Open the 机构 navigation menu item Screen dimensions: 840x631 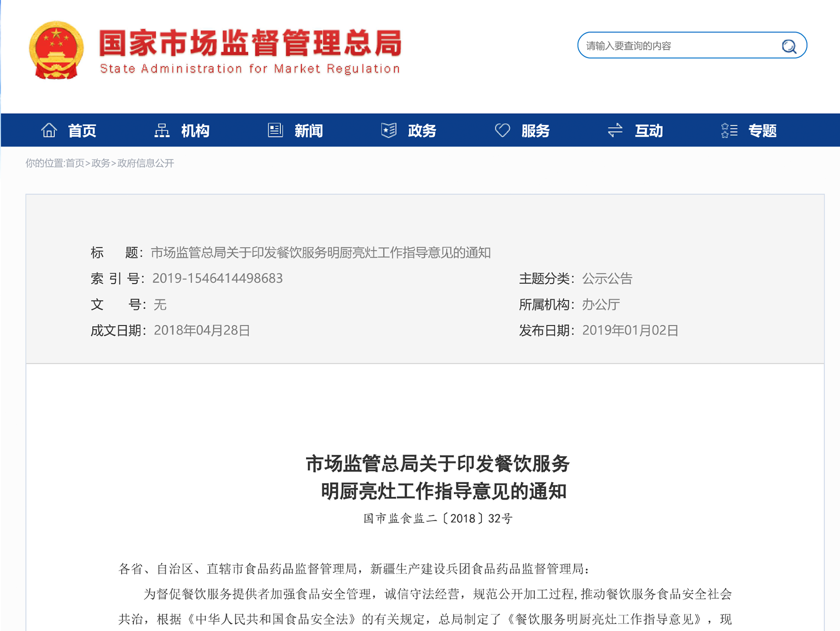(195, 131)
